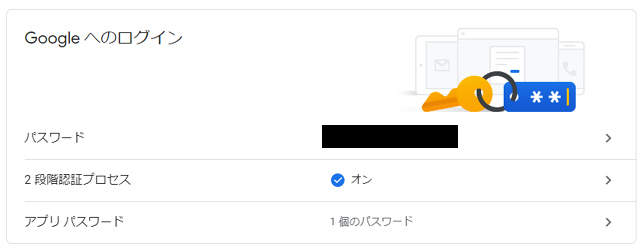Click the 1 個のパスワード text
The image size is (644, 250).
(371, 221)
